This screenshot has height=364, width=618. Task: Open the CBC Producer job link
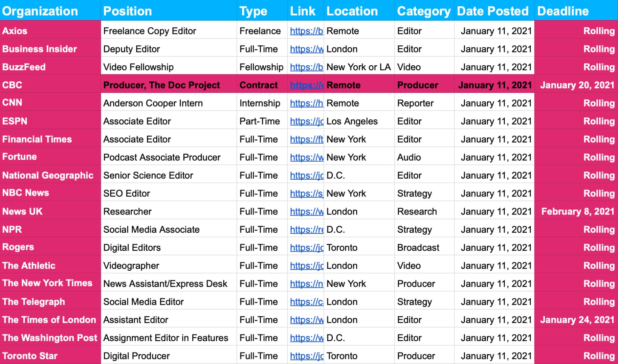click(306, 85)
